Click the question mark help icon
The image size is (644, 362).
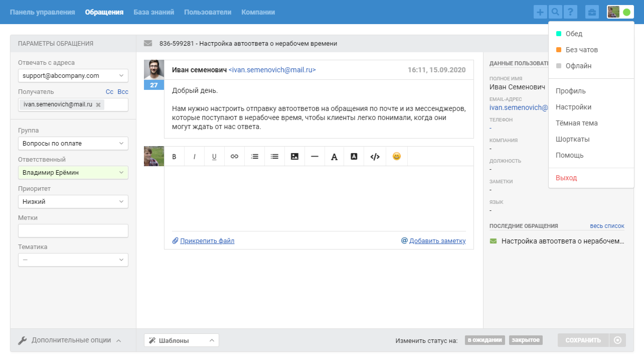tap(570, 12)
